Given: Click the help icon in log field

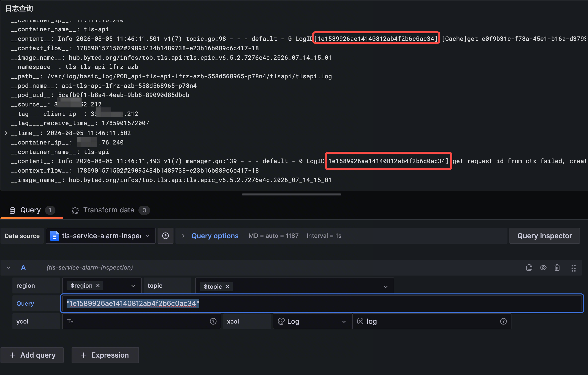Looking at the screenshot, I should click(504, 321).
